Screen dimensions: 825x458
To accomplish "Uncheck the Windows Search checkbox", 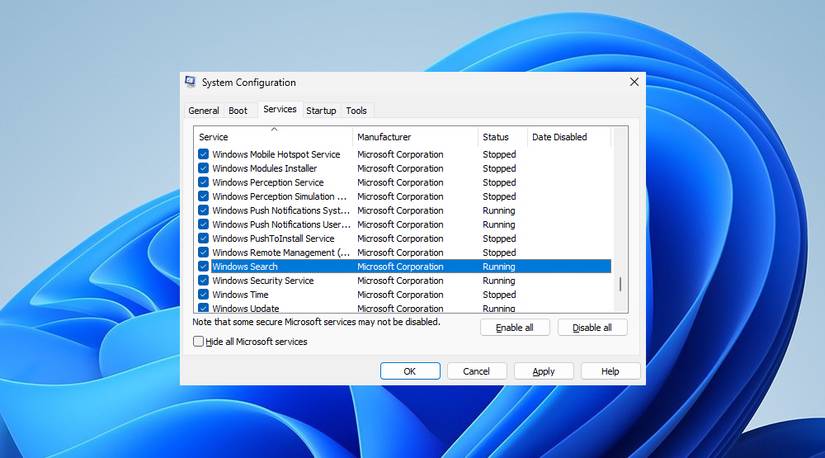I will point(204,266).
